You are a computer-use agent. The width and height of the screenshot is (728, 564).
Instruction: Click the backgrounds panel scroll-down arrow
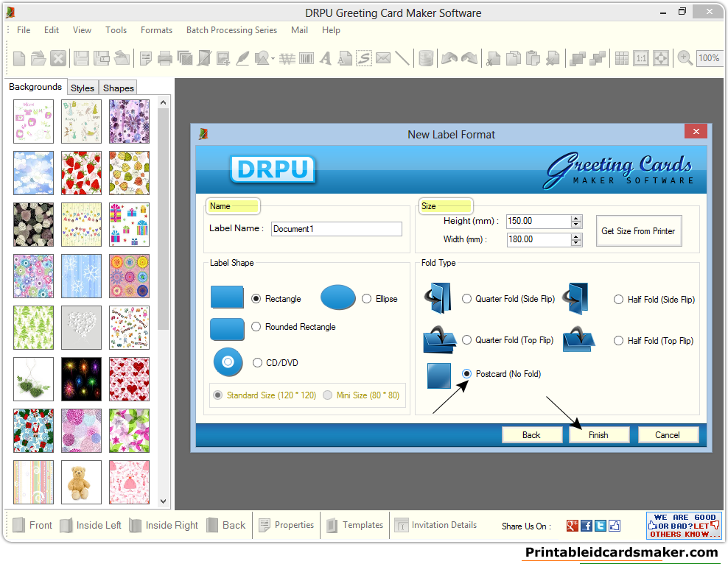pyautogui.click(x=163, y=501)
